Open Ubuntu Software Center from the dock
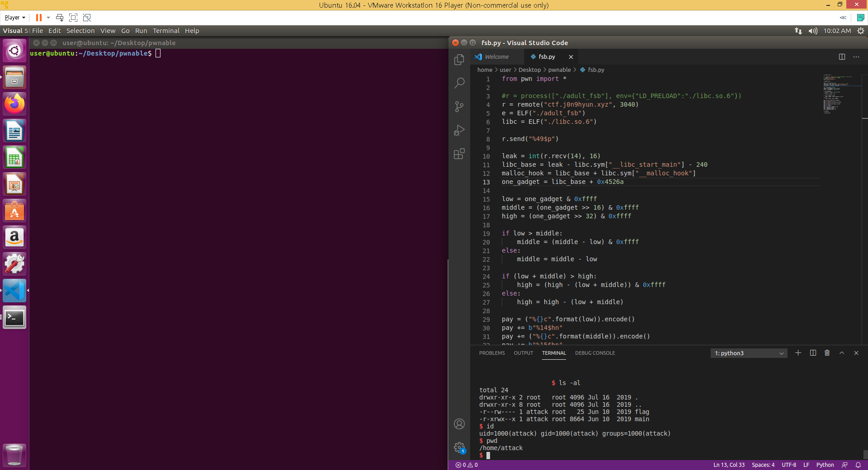This screenshot has width=868, height=470. point(14,211)
